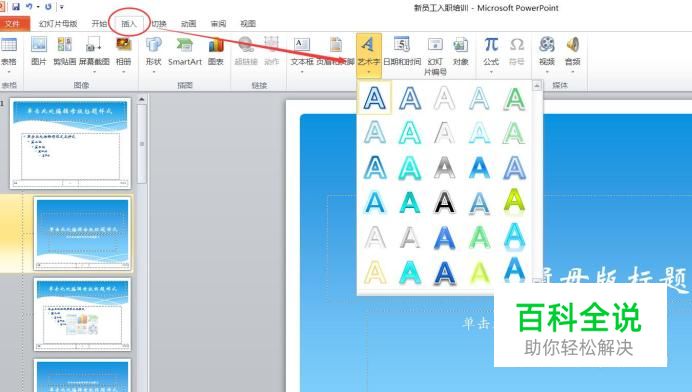Switch to the 审阅 tab
Image resolution: width=692 pixels, height=392 pixels.
(x=218, y=24)
